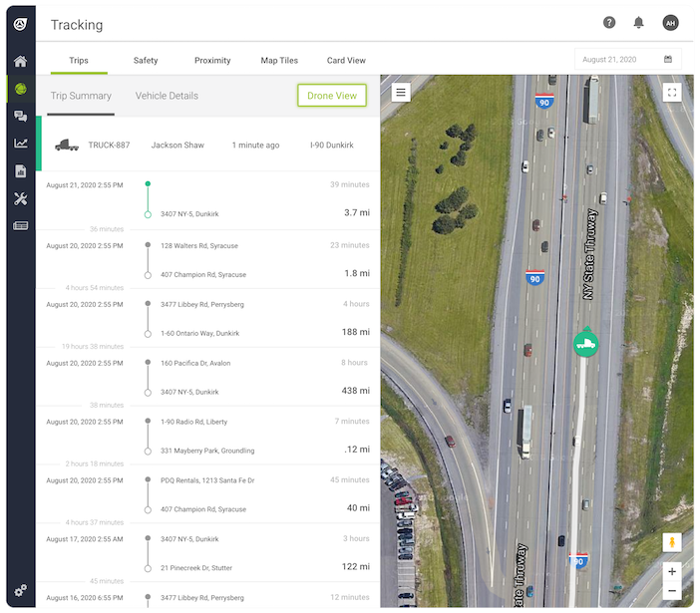The height and width of the screenshot is (613, 700).
Task: Open settings gears at sidebar bottom
Action: pyautogui.click(x=20, y=590)
